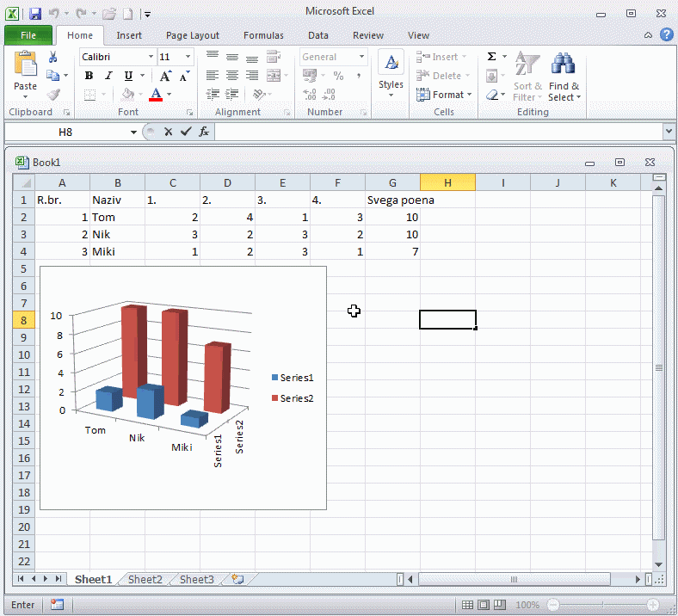Save the workbook from the quick access toolbar
Image resolution: width=678 pixels, height=616 pixels.
35,14
